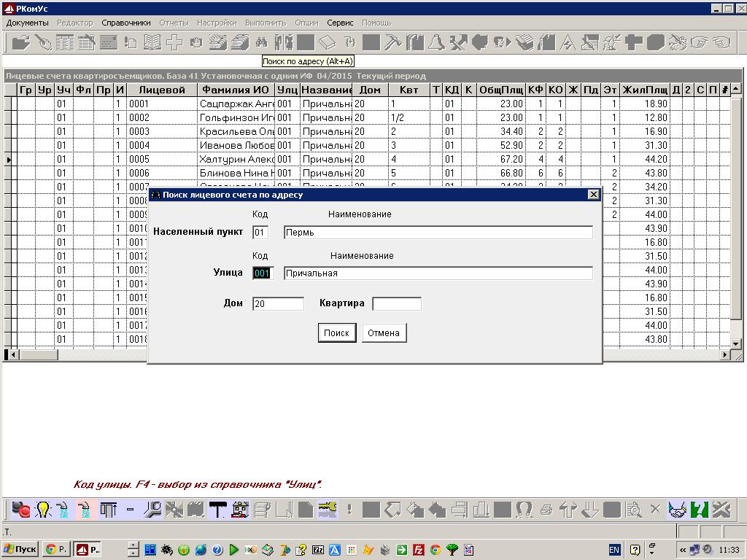This screenshot has height=560, width=747.
Task: Click the Квартира input field
Action: pyautogui.click(x=397, y=303)
